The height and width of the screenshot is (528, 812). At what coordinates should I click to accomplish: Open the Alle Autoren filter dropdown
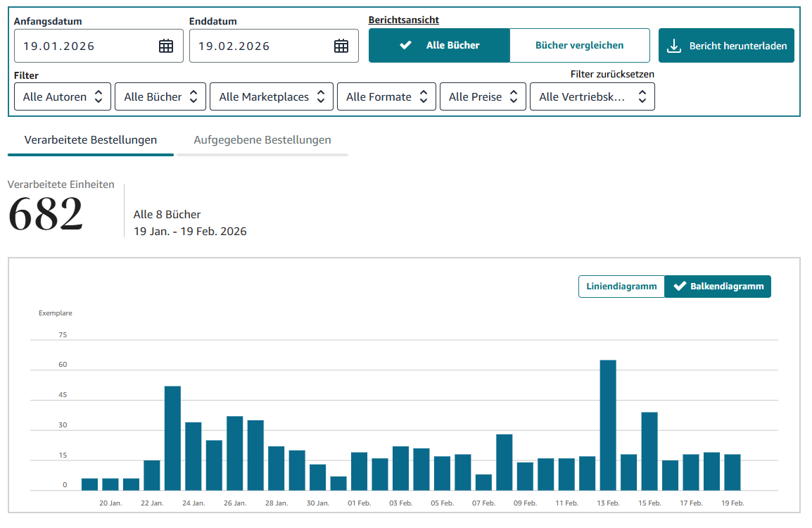(x=62, y=97)
